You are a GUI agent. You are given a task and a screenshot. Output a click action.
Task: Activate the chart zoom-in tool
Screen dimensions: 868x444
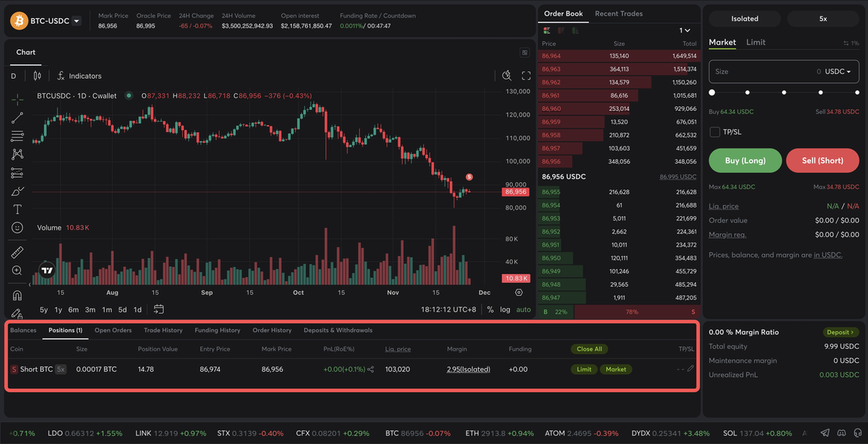click(17, 270)
